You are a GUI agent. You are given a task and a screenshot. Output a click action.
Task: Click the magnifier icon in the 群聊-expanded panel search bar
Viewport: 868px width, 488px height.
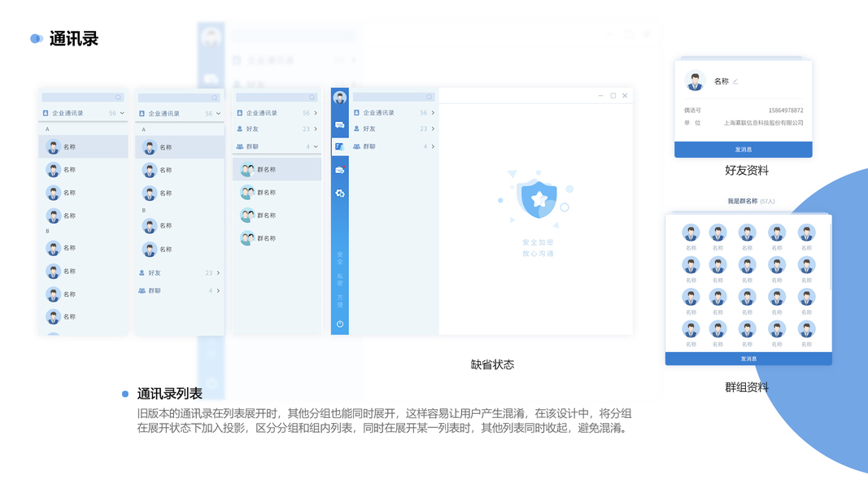(x=312, y=98)
